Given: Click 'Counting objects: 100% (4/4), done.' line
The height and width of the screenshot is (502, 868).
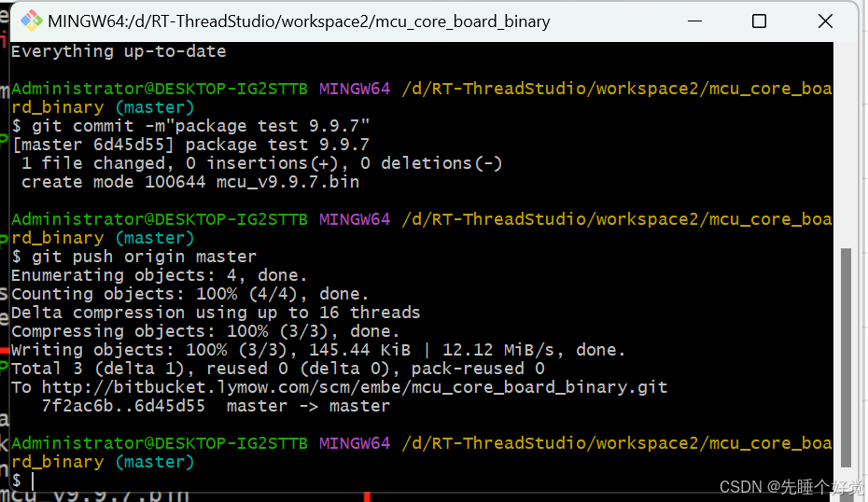Looking at the screenshot, I should pyautogui.click(x=189, y=294).
